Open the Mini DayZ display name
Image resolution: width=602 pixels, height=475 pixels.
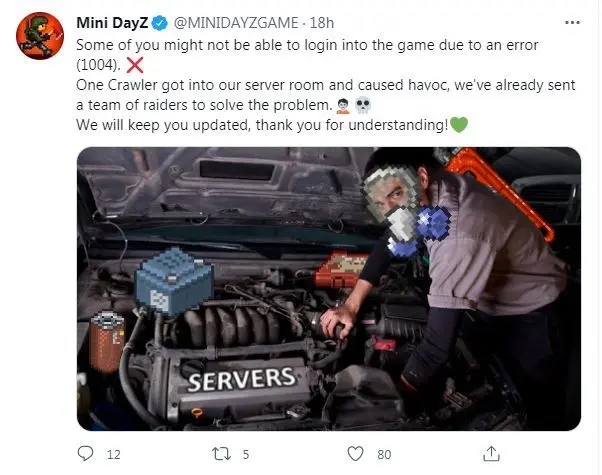[x=112, y=23]
